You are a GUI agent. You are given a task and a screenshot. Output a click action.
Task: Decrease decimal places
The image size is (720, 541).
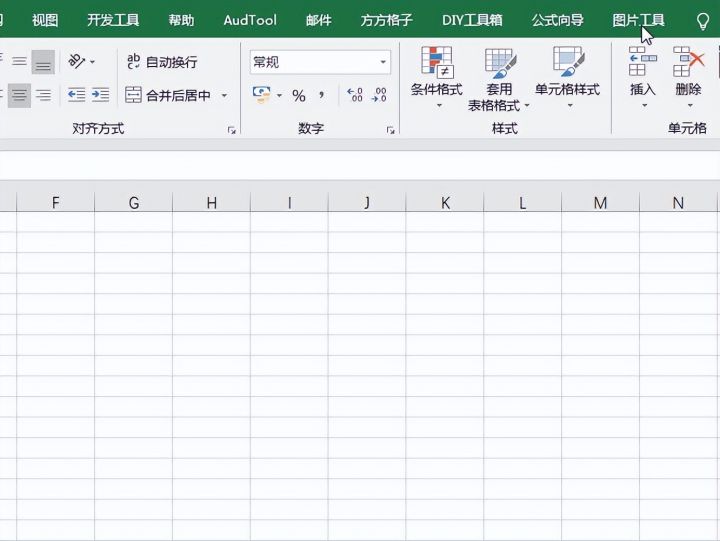click(379, 95)
